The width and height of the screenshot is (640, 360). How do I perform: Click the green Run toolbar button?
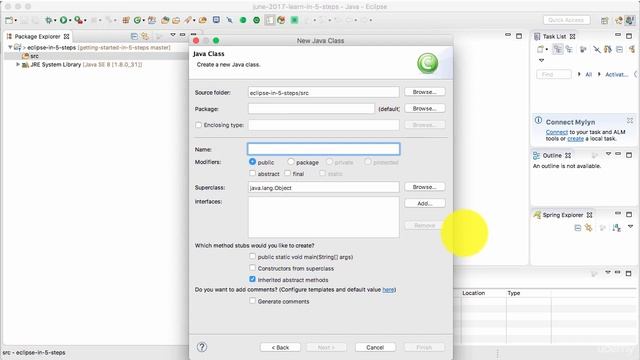63,20
